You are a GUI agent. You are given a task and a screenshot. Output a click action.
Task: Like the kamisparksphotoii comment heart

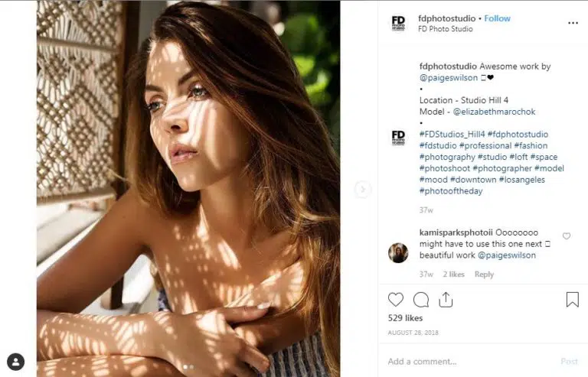pos(567,236)
